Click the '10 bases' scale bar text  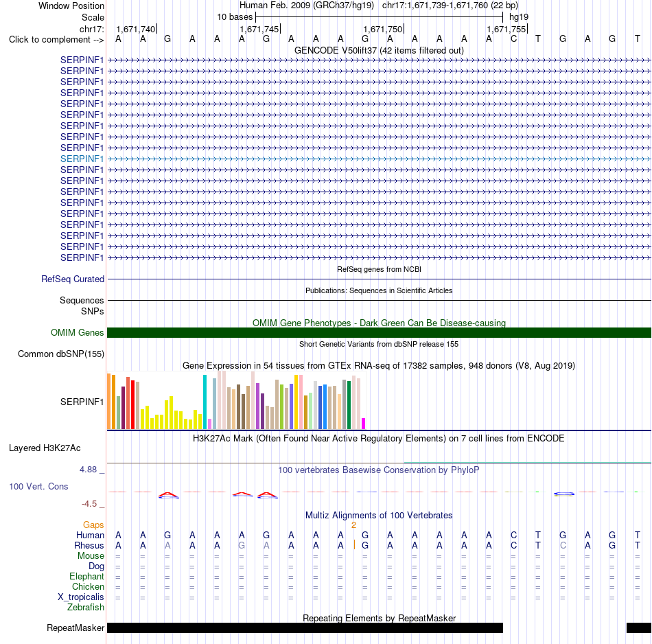coord(235,17)
